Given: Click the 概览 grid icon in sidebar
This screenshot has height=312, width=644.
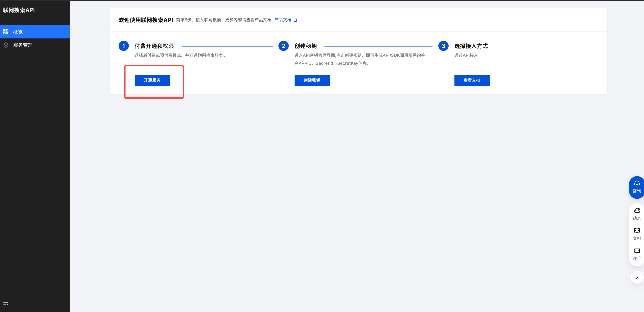Looking at the screenshot, I should (6, 32).
